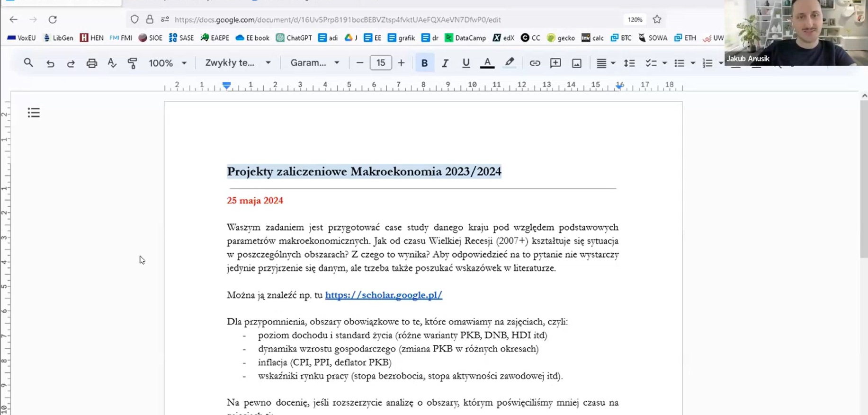Toggle italic formatting
Image resolution: width=868 pixels, height=415 pixels.
(x=445, y=63)
